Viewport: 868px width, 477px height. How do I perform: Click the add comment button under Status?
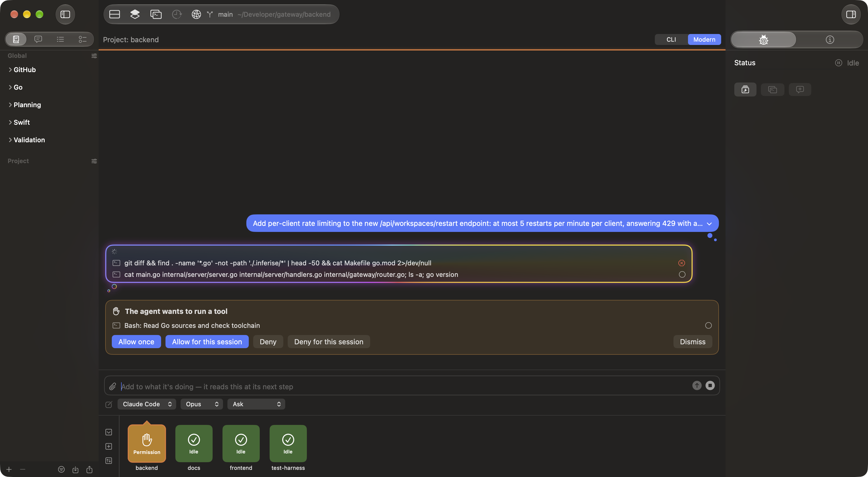point(800,90)
